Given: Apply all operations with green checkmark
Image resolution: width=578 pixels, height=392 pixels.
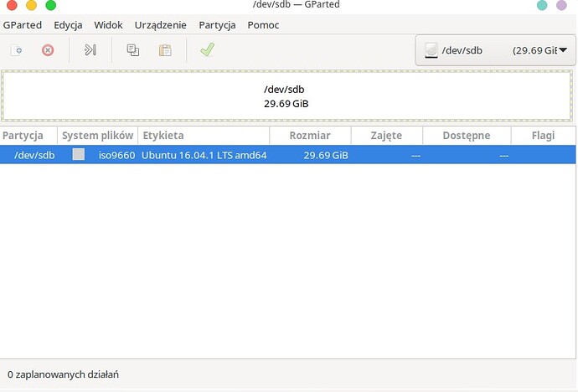Looking at the screenshot, I should pos(207,49).
